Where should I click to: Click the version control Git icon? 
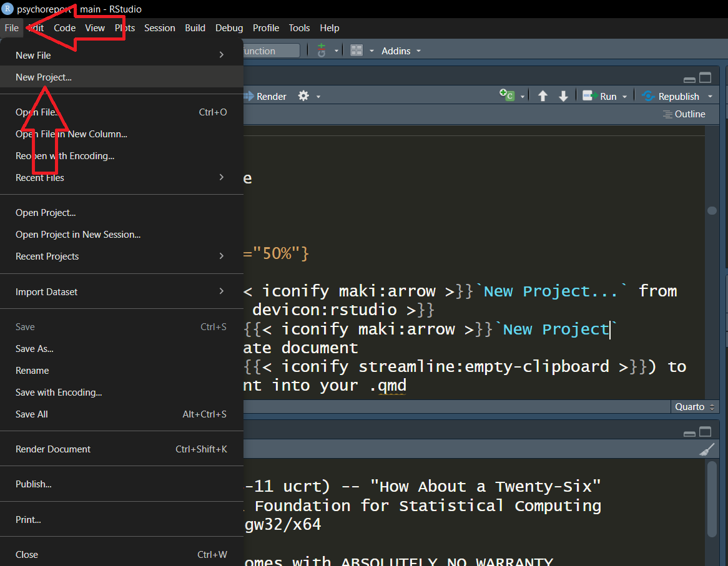coord(322,51)
